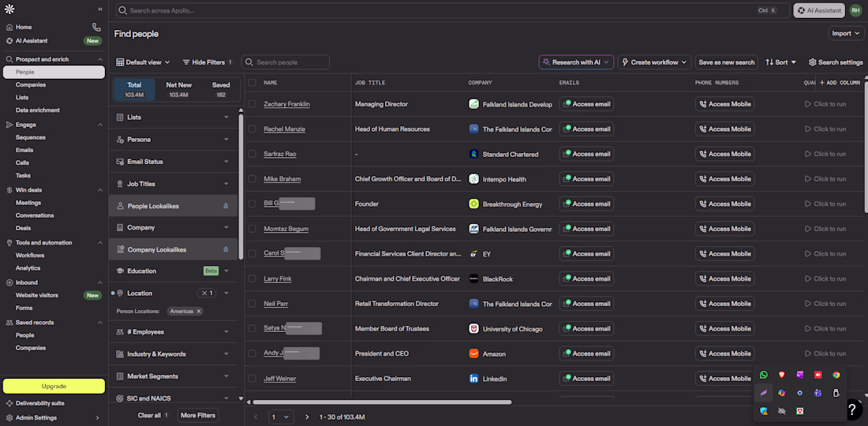Click the phone dialer icon beside Home
The width and height of the screenshot is (868, 426).
coord(96,27)
